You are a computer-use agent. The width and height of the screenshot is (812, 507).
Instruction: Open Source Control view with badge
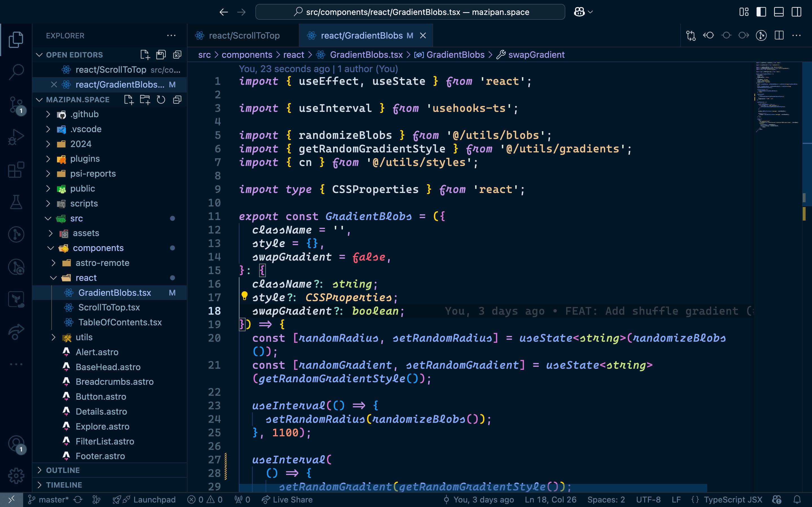[16, 105]
